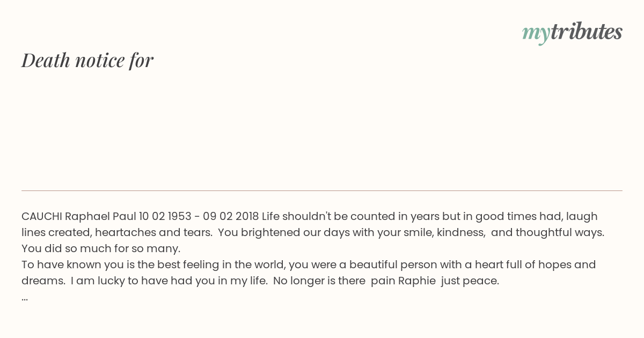
Task: Click the line starting "lines created, heartaches"
Action: coord(313,232)
